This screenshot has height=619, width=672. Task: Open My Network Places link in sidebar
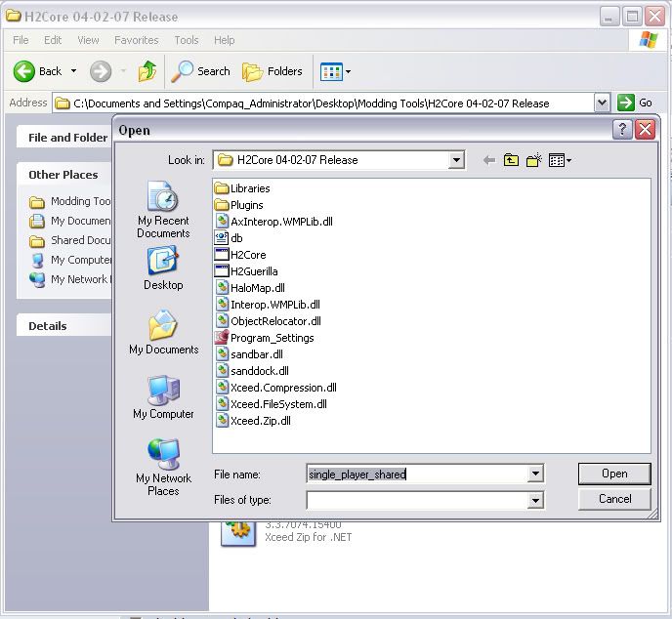tap(70, 280)
